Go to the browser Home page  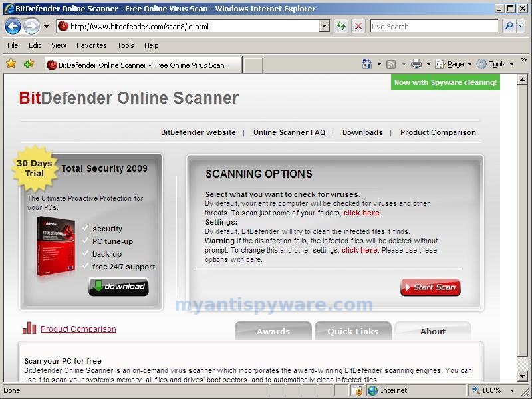pos(368,64)
